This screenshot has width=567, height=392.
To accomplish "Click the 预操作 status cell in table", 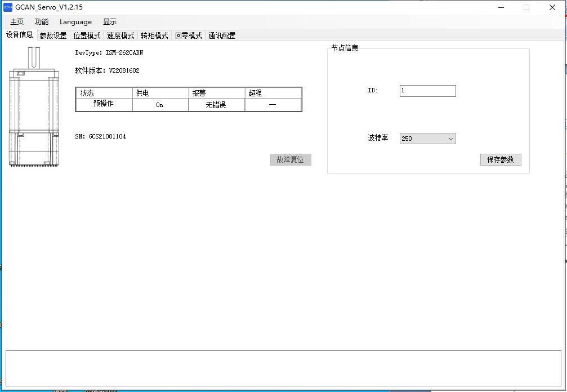I will (104, 104).
